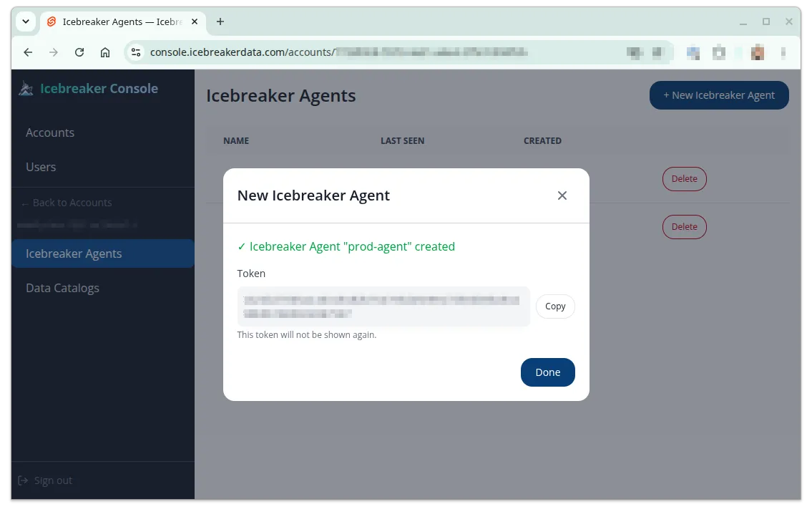Viewport: 812px width, 522px height.
Task: Click Done in the dialog
Action: tap(547, 372)
